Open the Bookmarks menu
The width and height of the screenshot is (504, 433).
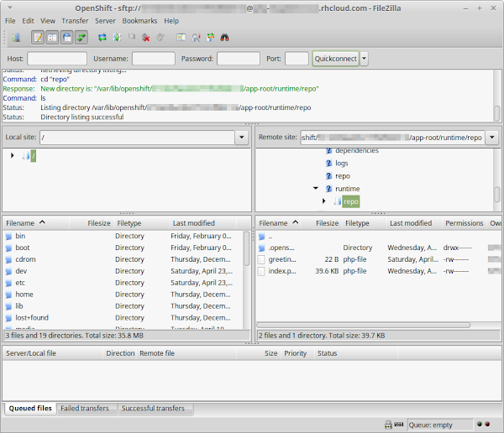[x=139, y=21]
